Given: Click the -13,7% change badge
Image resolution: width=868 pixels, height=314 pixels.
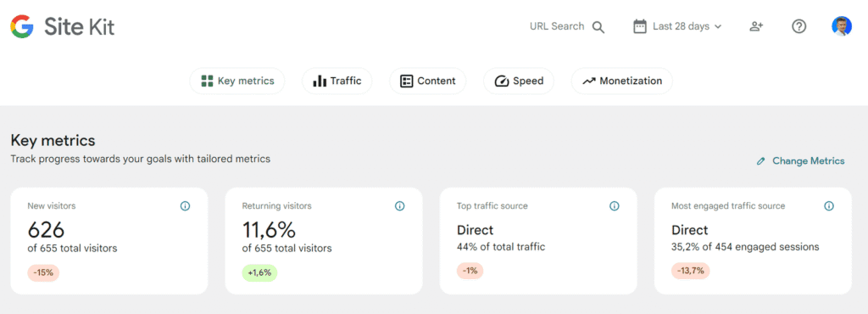Looking at the screenshot, I should pos(691,271).
